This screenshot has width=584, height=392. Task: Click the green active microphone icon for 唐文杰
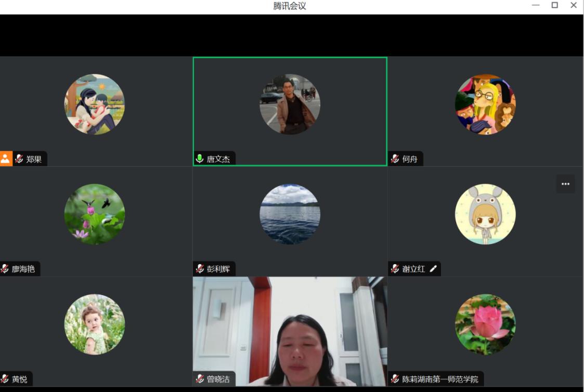(x=200, y=159)
